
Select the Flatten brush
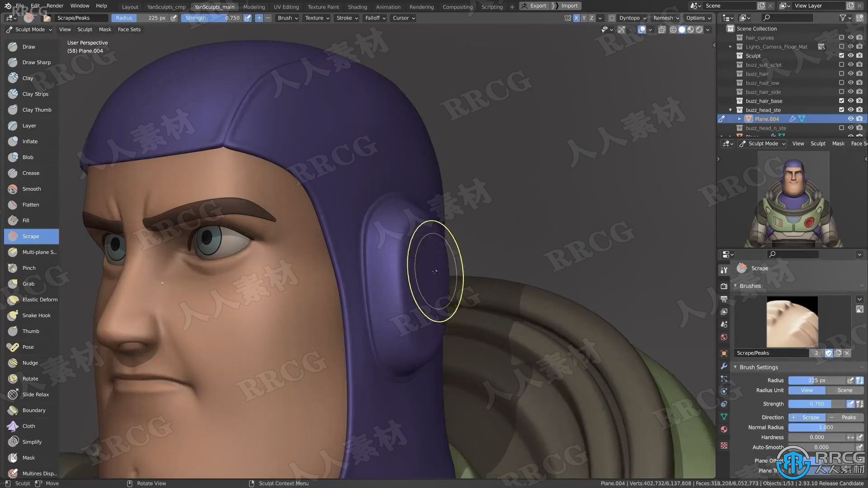[31, 205]
